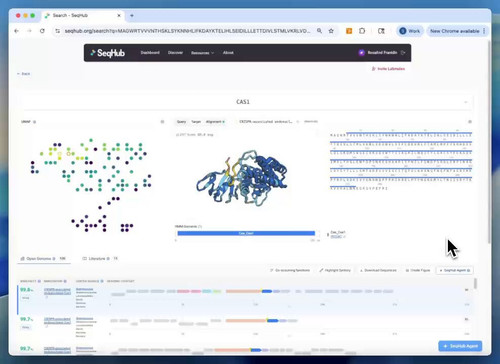The height and width of the screenshot is (364, 500).
Task: Click the 3D protein structure viewer
Action: click(242, 178)
